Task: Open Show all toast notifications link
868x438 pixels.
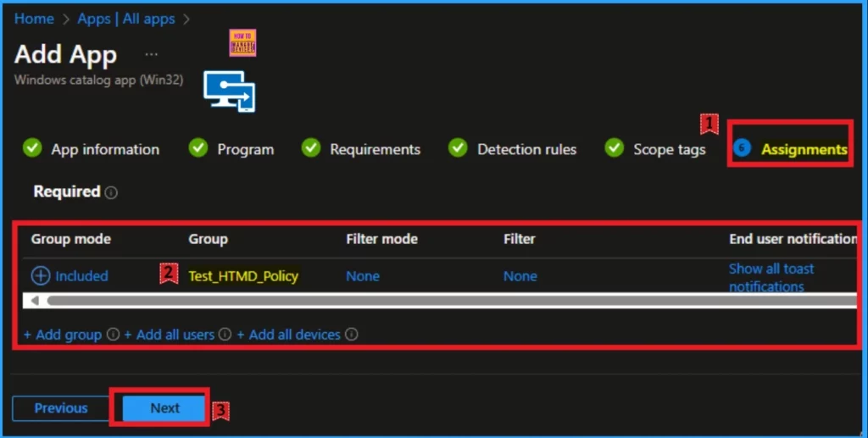Action: [x=771, y=278]
